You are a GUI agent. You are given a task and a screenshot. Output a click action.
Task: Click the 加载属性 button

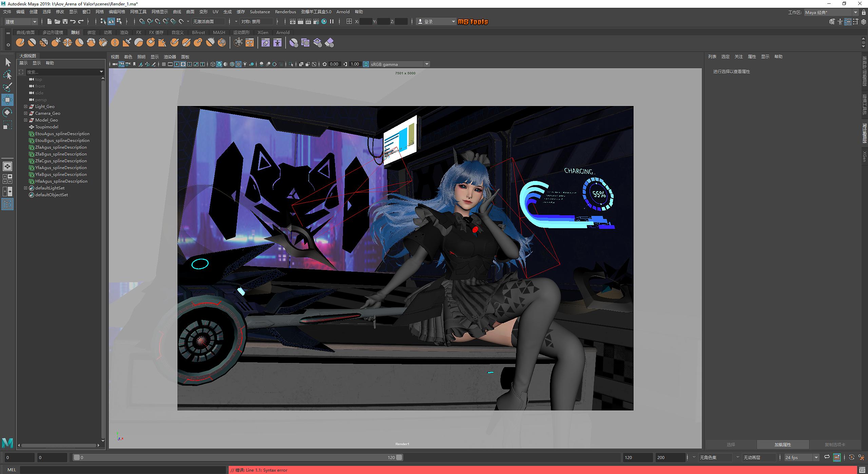[x=783, y=444]
